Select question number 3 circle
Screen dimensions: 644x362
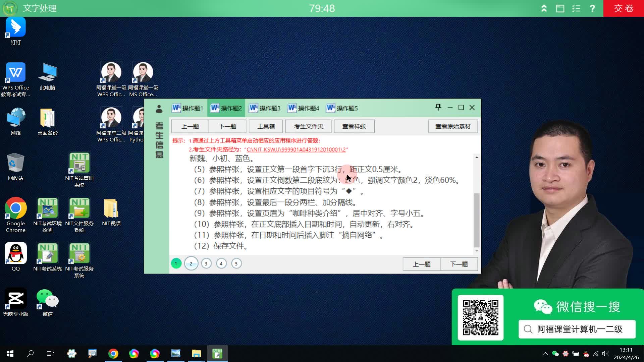[x=206, y=263]
